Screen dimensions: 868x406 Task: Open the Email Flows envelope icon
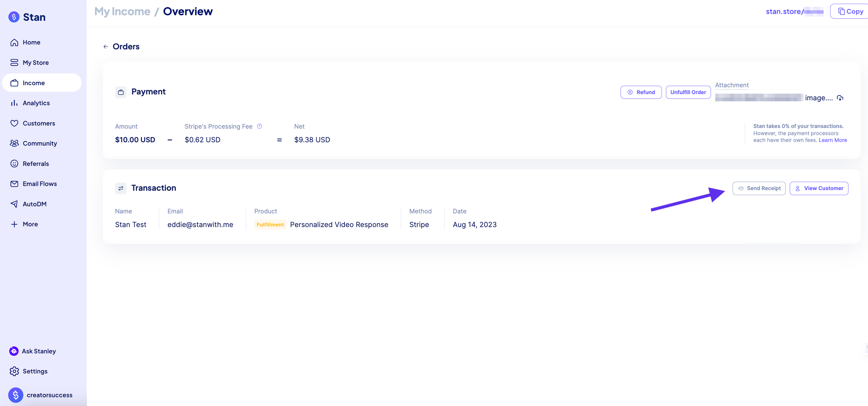(x=14, y=184)
